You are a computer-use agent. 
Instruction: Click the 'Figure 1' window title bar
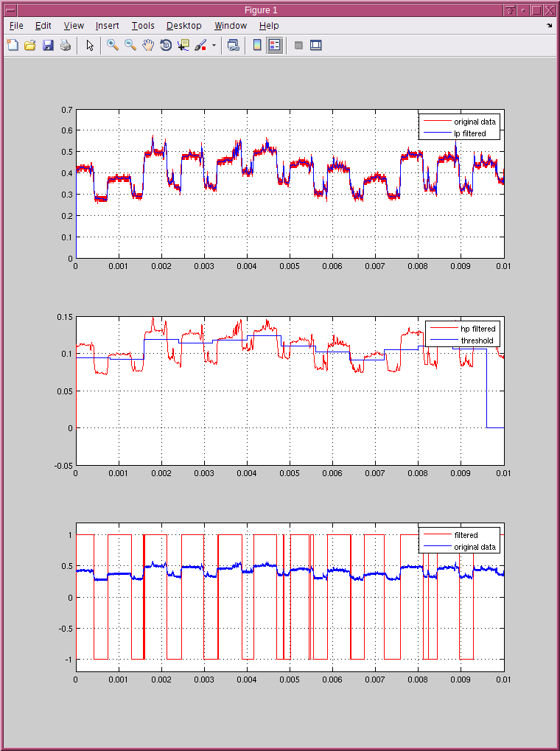(261, 10)
